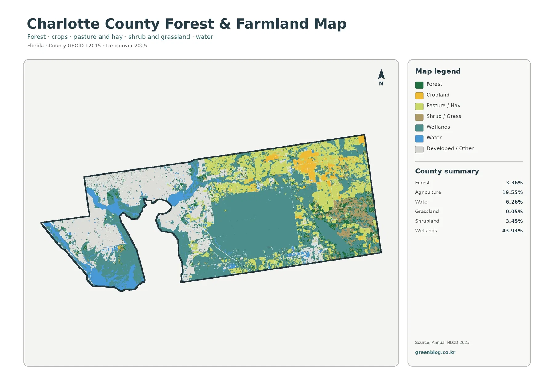Click the 'Pasture / Hay' legend label

coord(443,106)
